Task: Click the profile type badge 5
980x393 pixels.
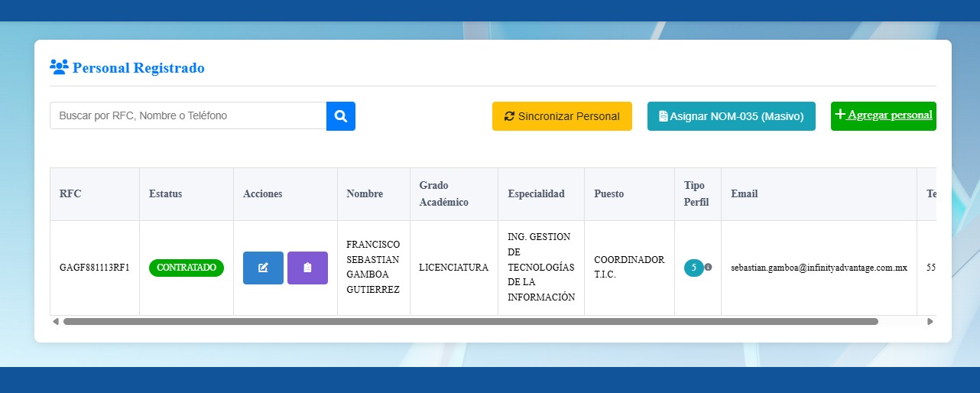Action: click(693, 268)
